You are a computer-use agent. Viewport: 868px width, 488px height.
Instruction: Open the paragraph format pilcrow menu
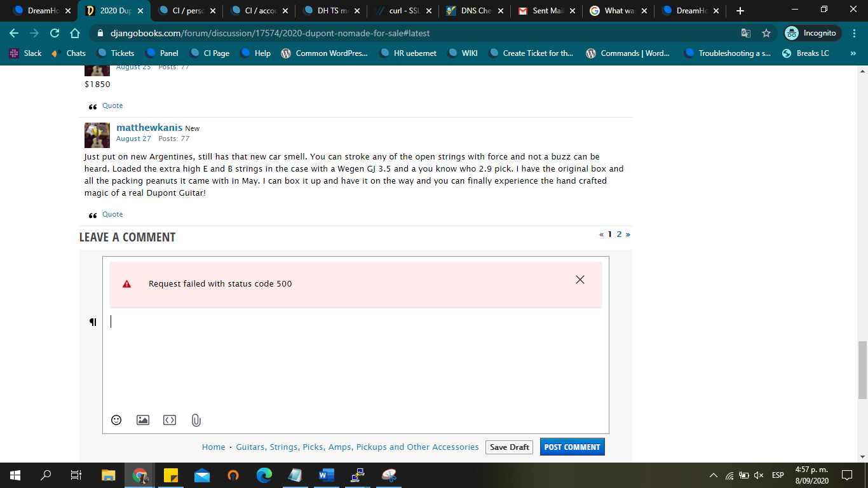tap(93, 322)
